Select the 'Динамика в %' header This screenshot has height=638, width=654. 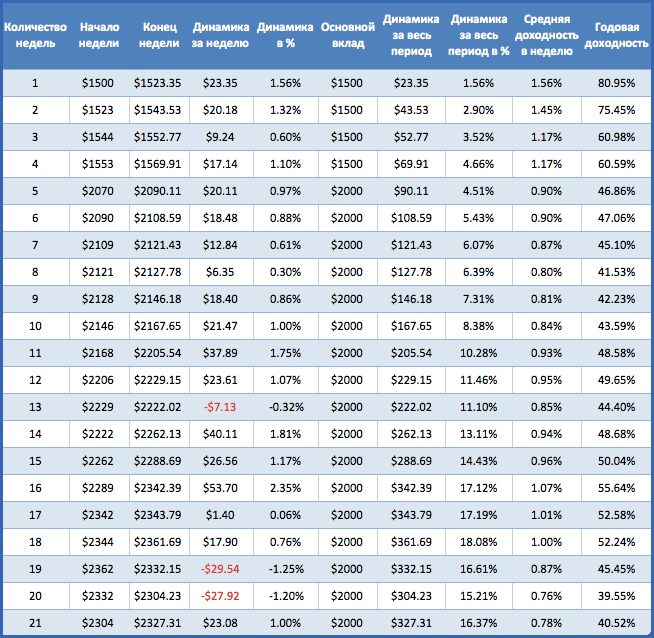click(x=285, y=35)
